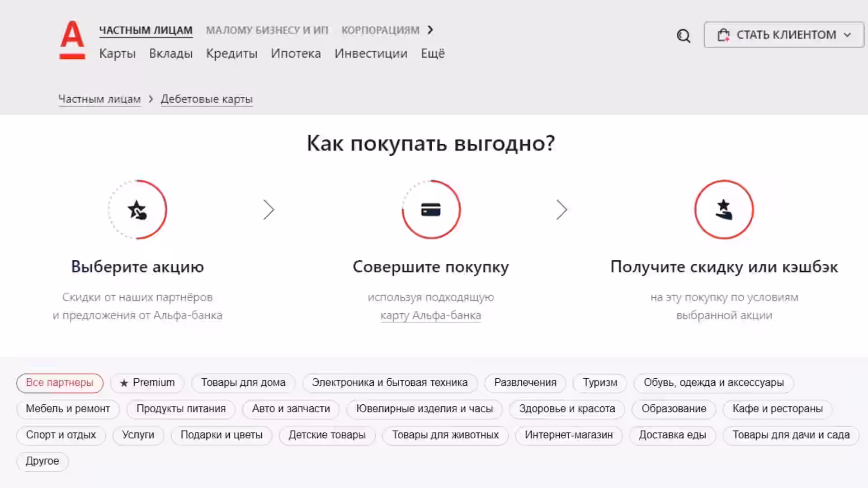
Task: Expand the Стать клиентом dropdown arrow
Action: point(847,35)
